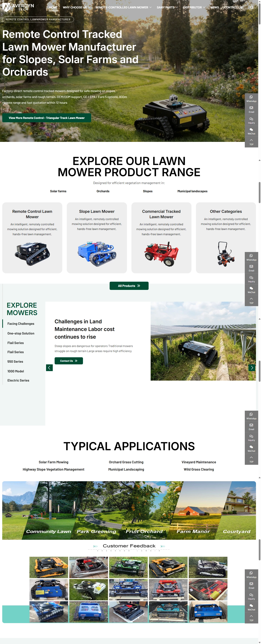Screen dimensions: 261x644
Task: Expand the Why Choose Us menu chevron
Action: pyautogui.click(x=89, y=7)
